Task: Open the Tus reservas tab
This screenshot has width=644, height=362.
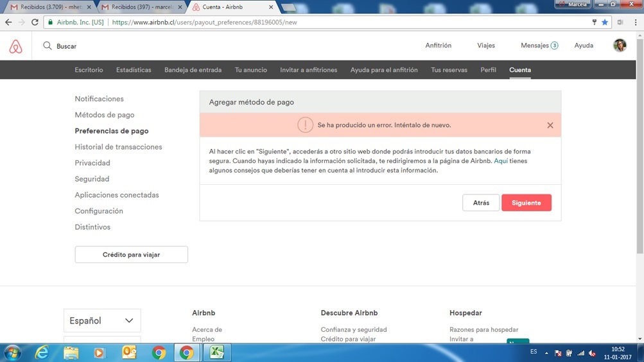Action: coord(449,70)
